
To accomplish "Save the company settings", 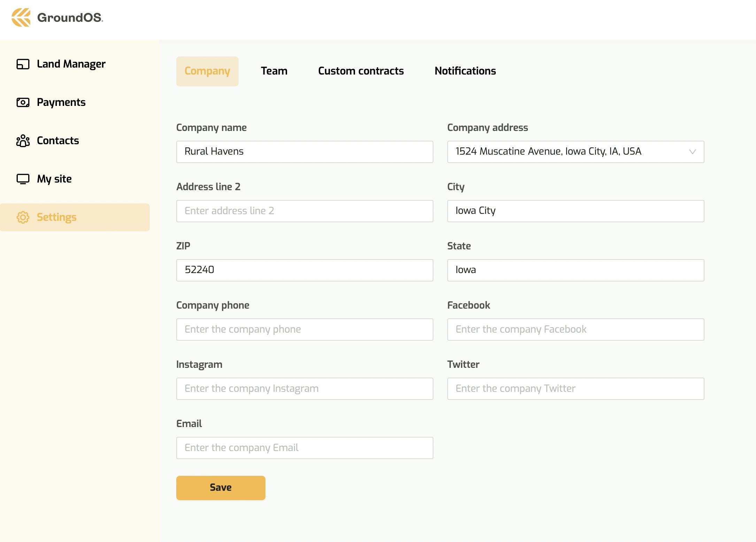I will coord(221,487).
